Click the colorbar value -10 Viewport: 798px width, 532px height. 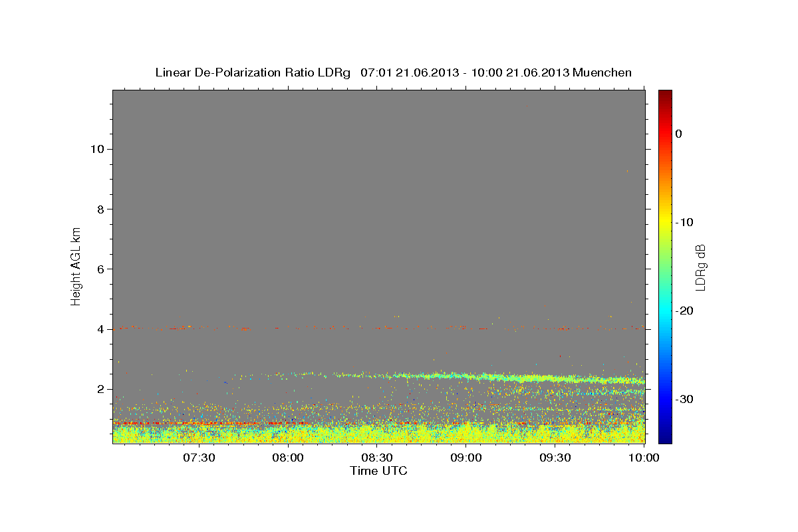684,222
